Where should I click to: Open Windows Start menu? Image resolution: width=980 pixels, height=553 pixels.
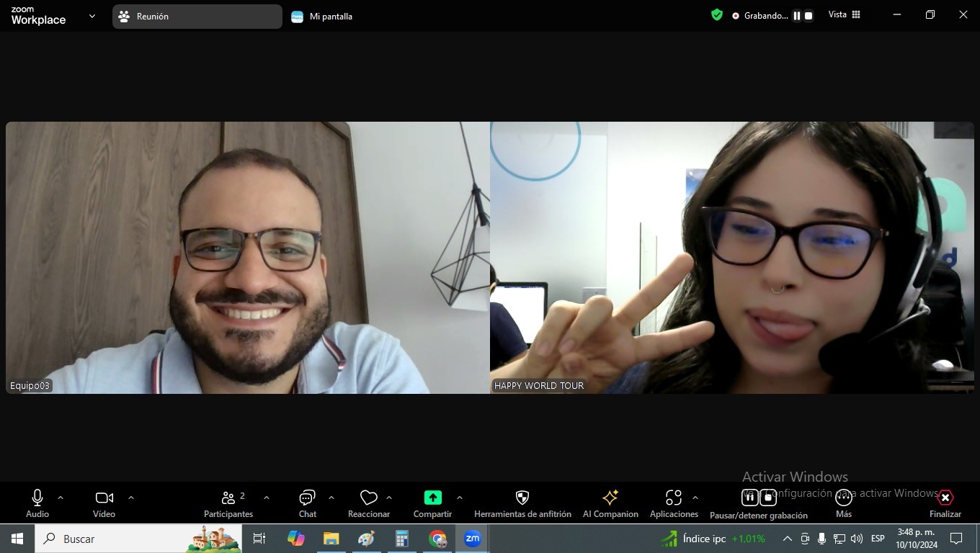tap(17, 539)
